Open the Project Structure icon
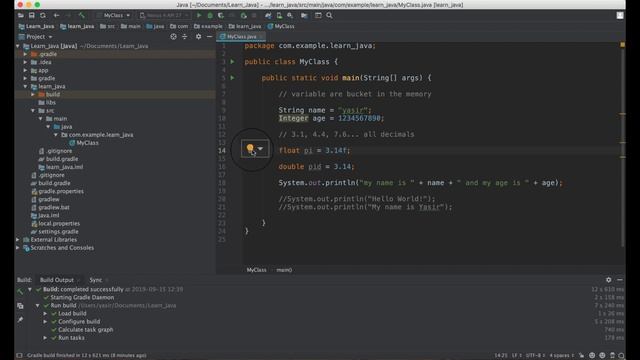This screenshot has width=640, height=360. point(304,16)
